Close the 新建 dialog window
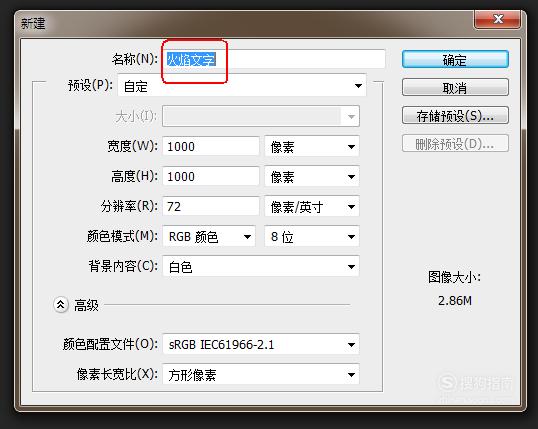The width and height of the screenshot is (538, 429). [498, 19]
